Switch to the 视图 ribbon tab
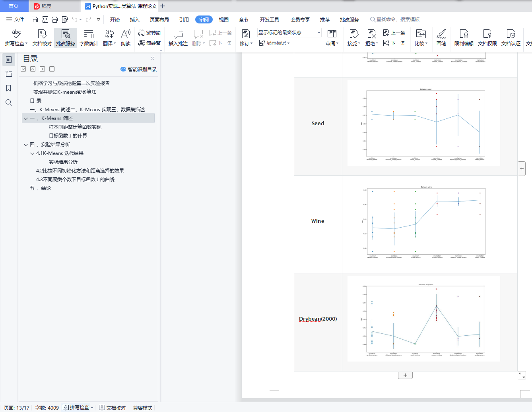This screenshot has width=532, height=412. click(224, 19)
